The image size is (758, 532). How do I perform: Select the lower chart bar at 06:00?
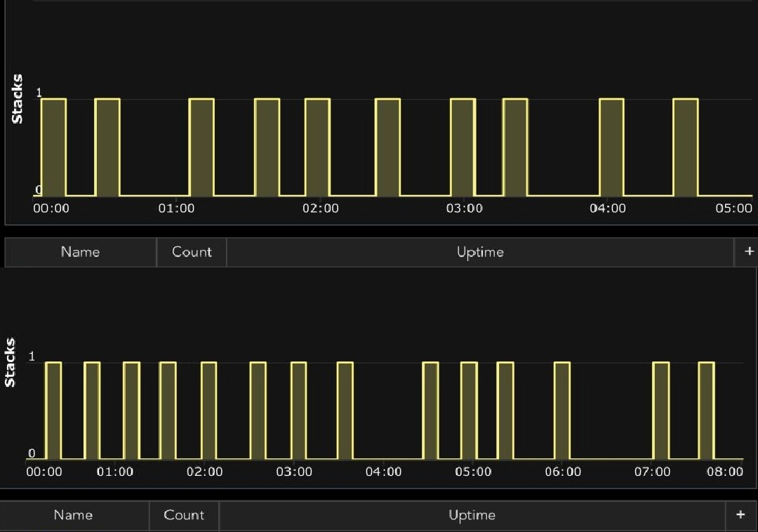tap(561, 411)
